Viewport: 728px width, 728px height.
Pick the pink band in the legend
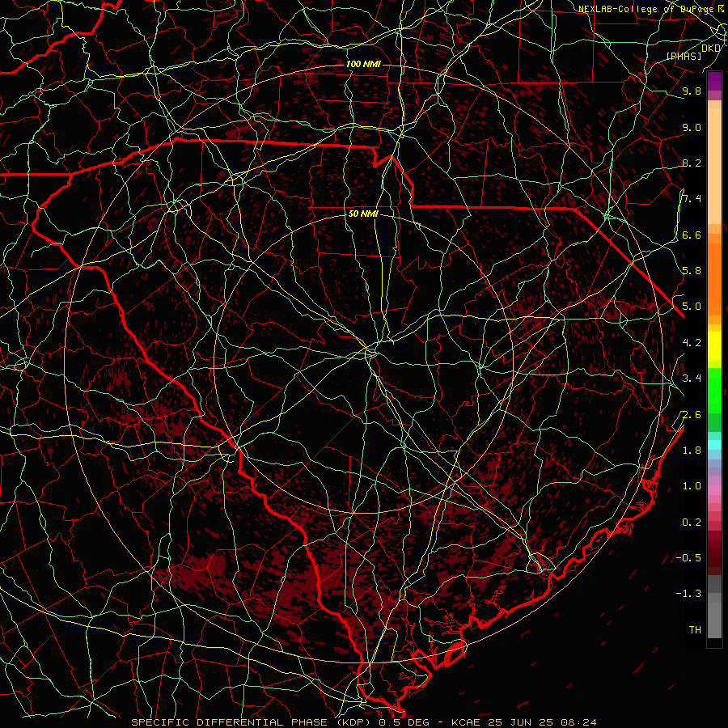(x=714, y=490)
